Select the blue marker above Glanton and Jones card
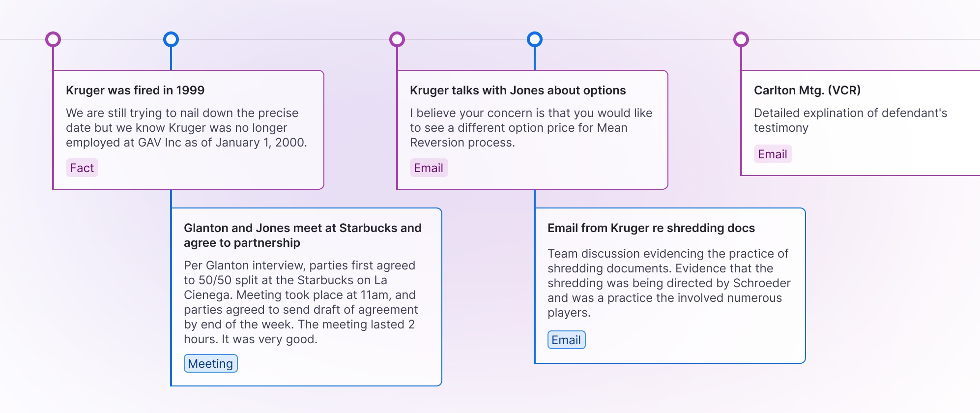 [171, 39]
